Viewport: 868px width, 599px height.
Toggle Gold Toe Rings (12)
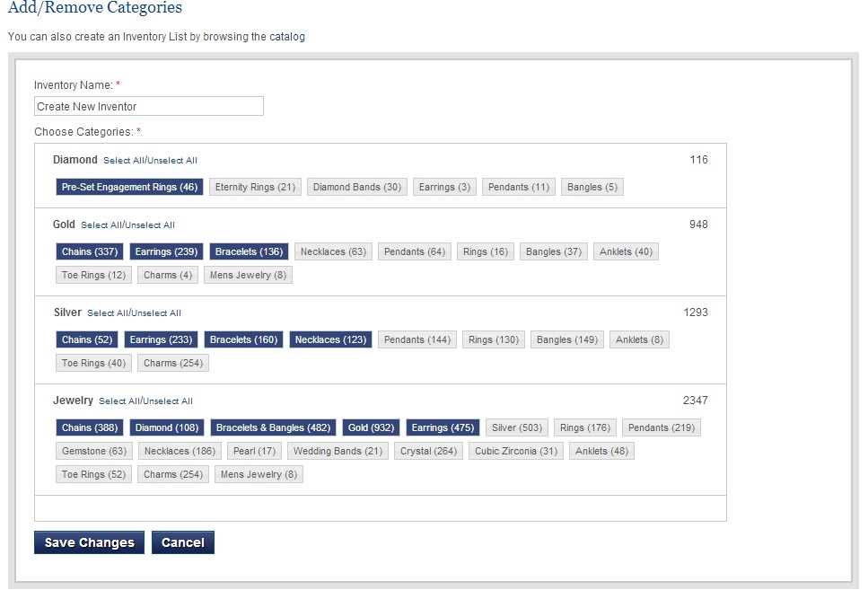(x=93, y=275)
